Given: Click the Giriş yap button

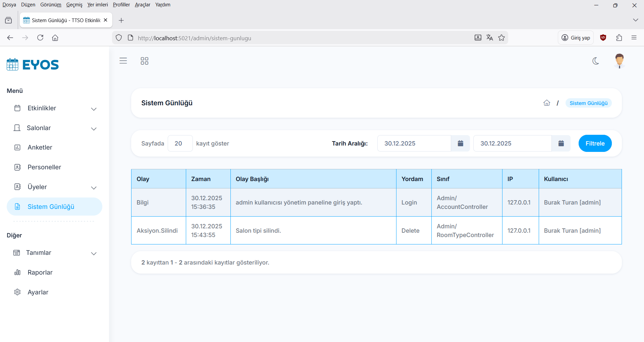Looking at the screenshot, I should pyautogui.click(x=576, y=38).
